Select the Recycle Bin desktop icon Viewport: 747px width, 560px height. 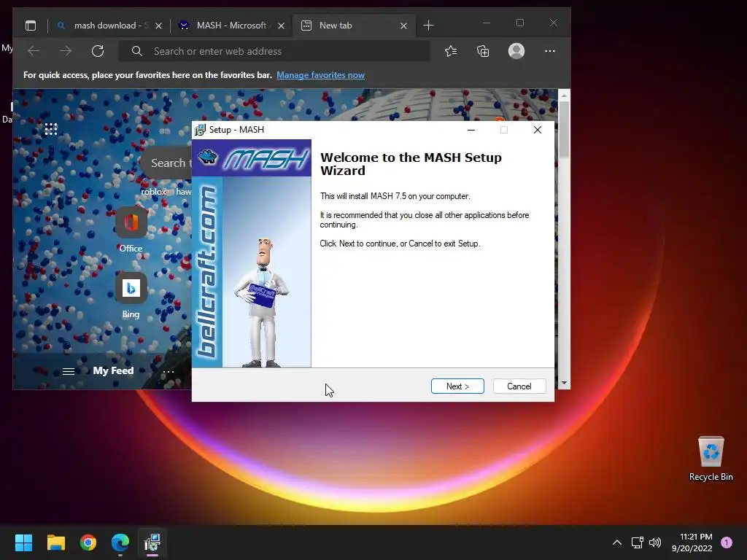[x=711, y=459]
